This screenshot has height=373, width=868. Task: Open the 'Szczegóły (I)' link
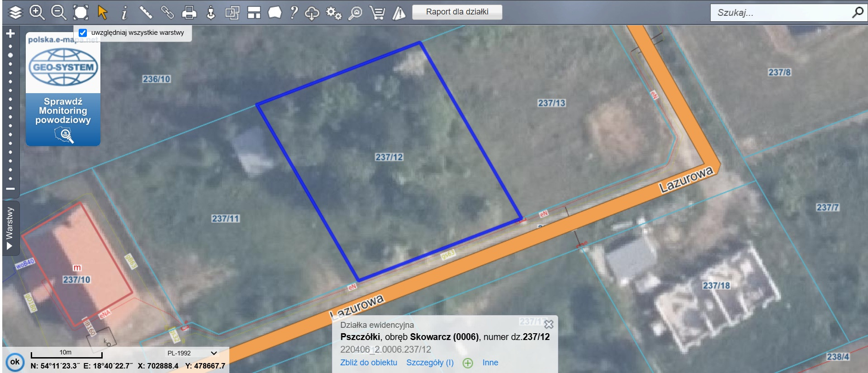(430, 363)
